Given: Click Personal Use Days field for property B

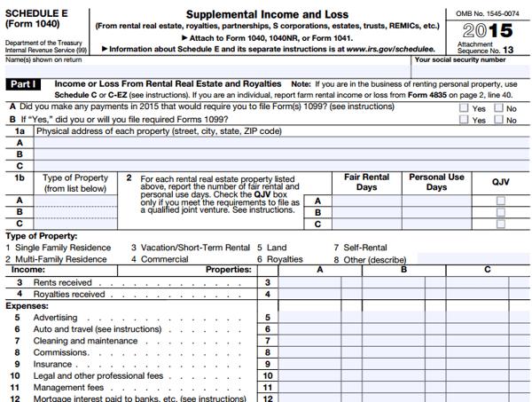Looking at the screenshot, I should tap(436, 212).
